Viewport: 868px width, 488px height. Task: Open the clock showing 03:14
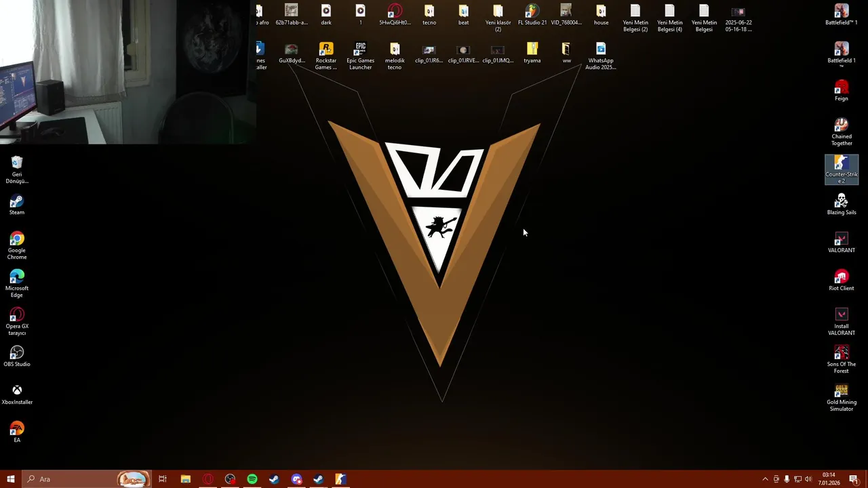829,479
